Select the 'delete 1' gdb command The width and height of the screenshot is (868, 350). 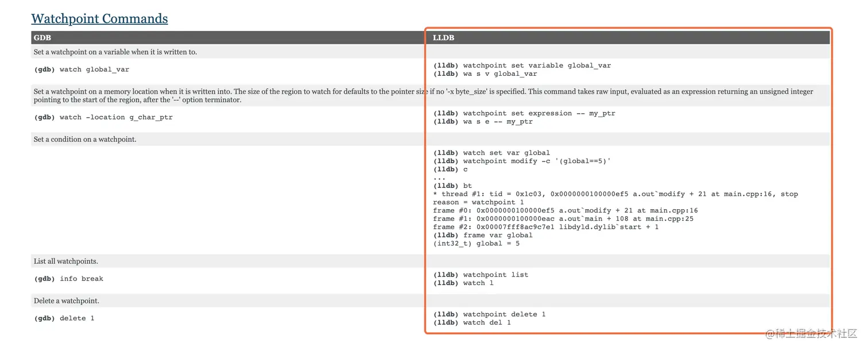click(64, 318)
